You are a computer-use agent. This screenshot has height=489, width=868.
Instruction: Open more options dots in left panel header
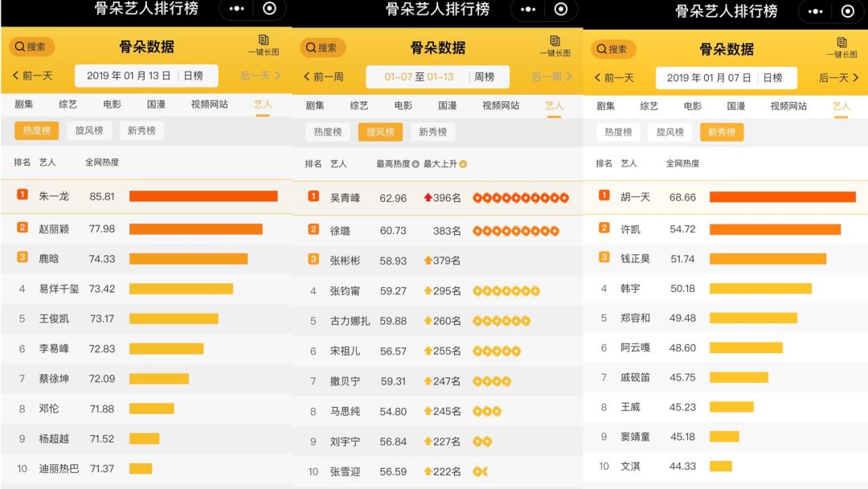click(x=237, y=8)
